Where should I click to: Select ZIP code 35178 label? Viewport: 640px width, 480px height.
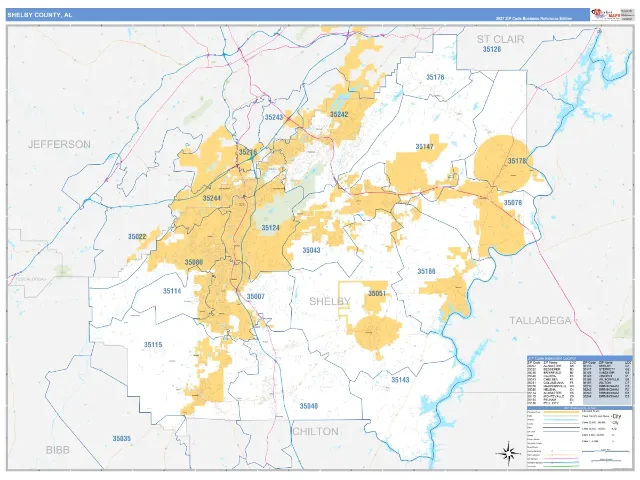tap(517, 161)
